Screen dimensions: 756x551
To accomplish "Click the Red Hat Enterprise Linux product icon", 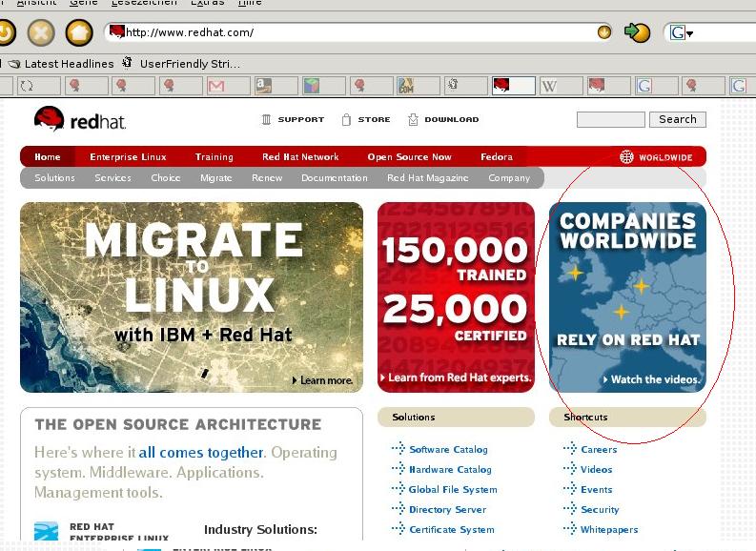I will 47,531.
